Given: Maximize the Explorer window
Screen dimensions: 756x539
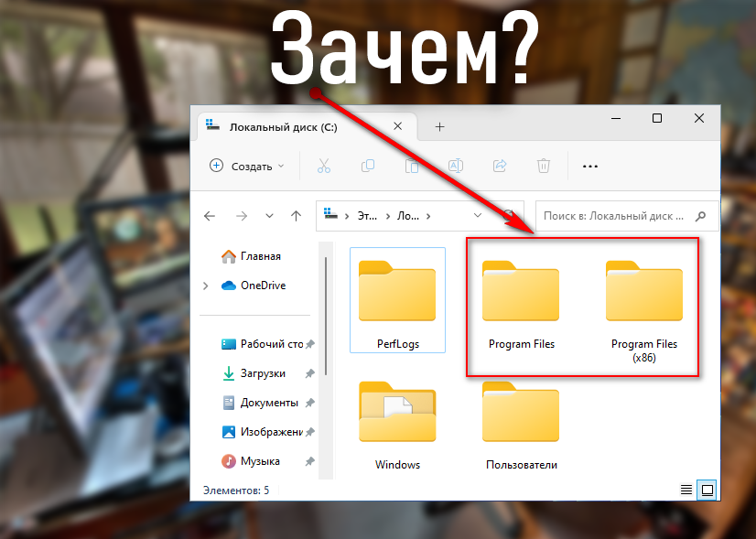Looking at the screenshot, I should [656, 118].
